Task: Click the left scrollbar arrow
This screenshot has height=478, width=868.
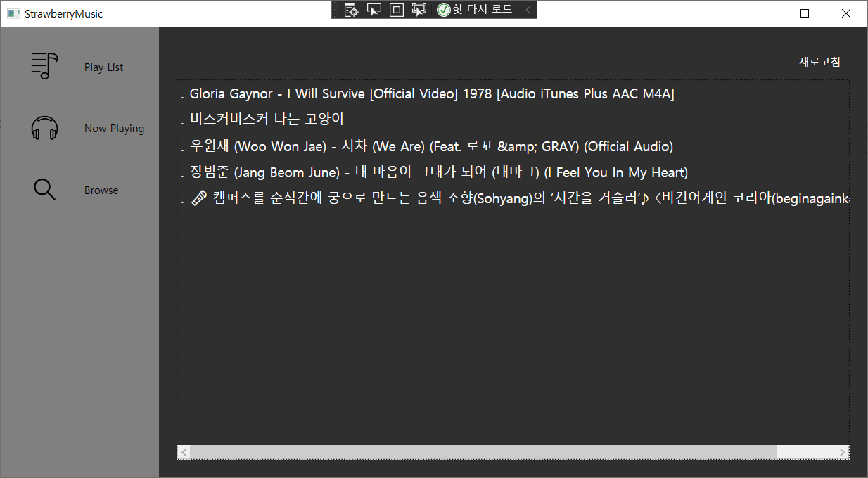Action: pos(184,452)
